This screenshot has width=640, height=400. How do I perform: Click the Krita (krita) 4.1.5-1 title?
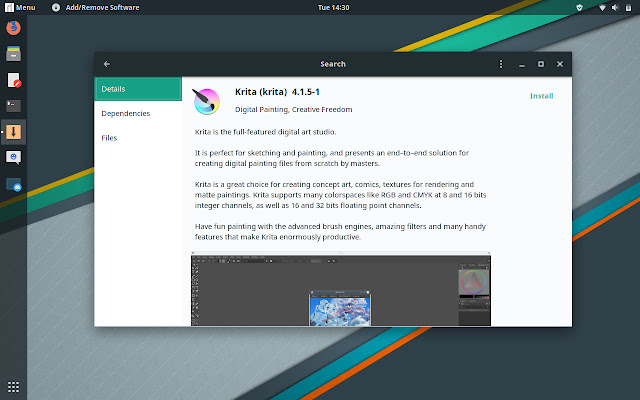[x=277, y=92]
